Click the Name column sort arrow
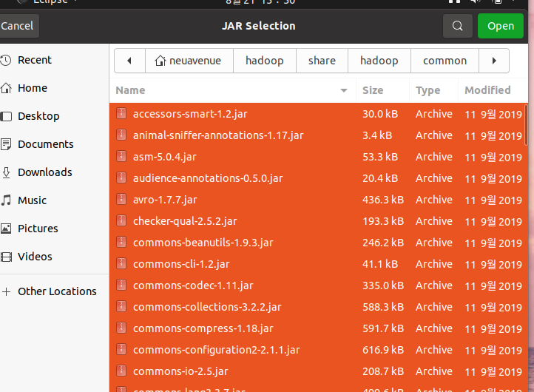 (x=344, y=90)
